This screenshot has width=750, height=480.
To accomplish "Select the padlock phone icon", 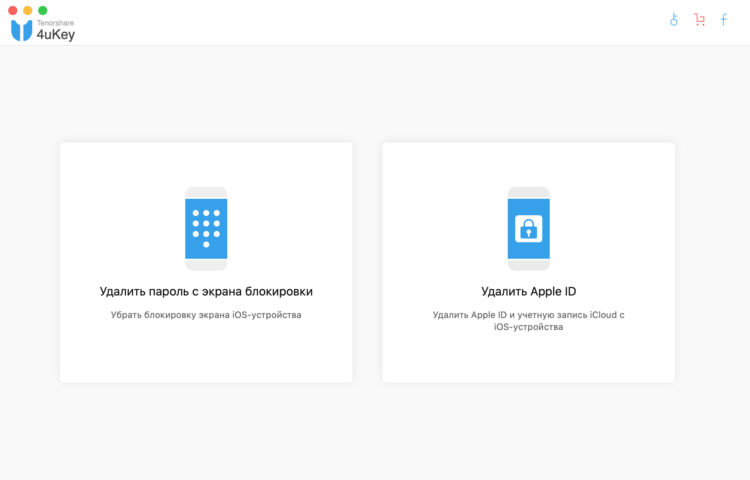I will point(529,229).
